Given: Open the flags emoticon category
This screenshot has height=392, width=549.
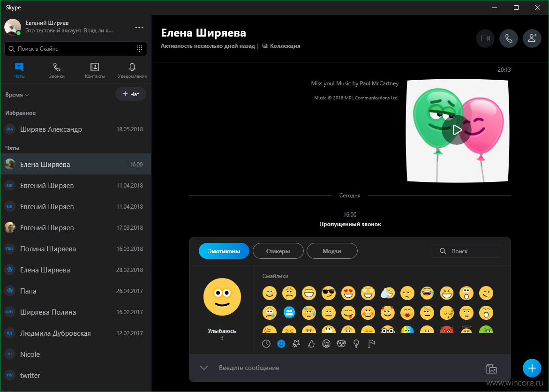Looking at the screenshot, I should point(371,344).
